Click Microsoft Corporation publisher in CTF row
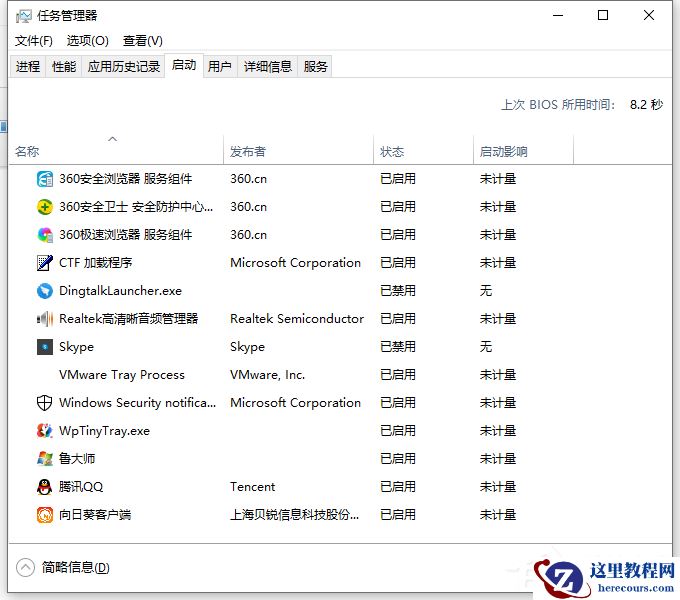The height and width of the screenshot is (600, 680). 295,263
